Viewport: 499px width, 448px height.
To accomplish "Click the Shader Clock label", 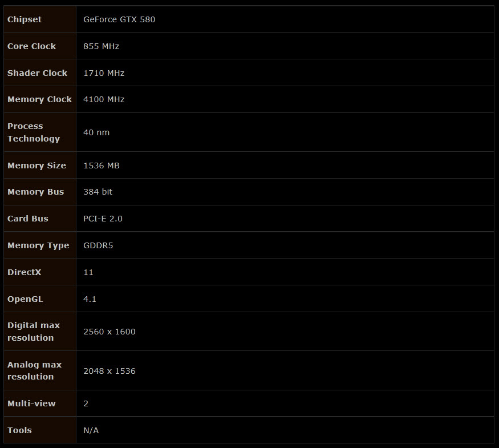I will tap(37, 73).
